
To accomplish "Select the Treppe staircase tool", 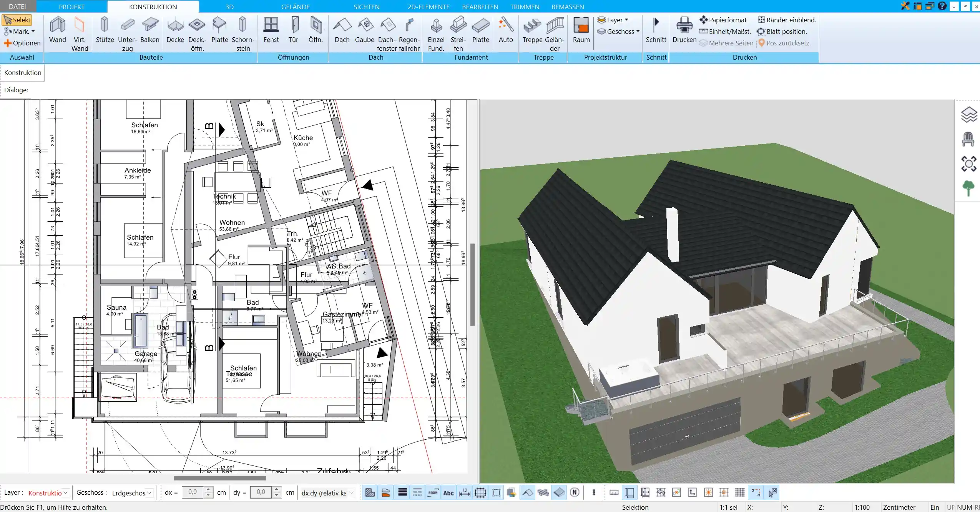I will (x=532, y=30).
